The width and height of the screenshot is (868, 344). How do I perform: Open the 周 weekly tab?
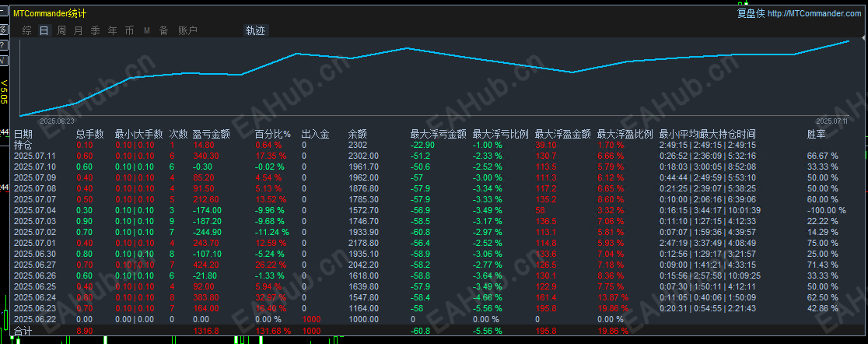(61, 31)
